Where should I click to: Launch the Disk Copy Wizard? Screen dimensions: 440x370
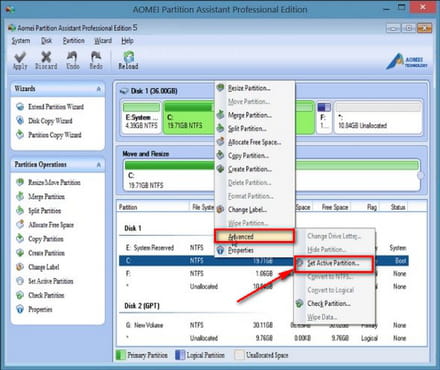(44, 121)
